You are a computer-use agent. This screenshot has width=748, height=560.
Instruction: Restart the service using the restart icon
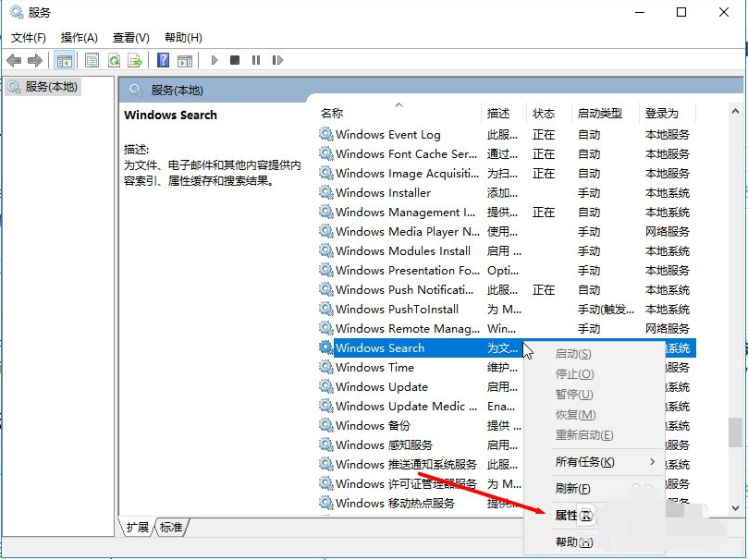[x=279, y=60]
